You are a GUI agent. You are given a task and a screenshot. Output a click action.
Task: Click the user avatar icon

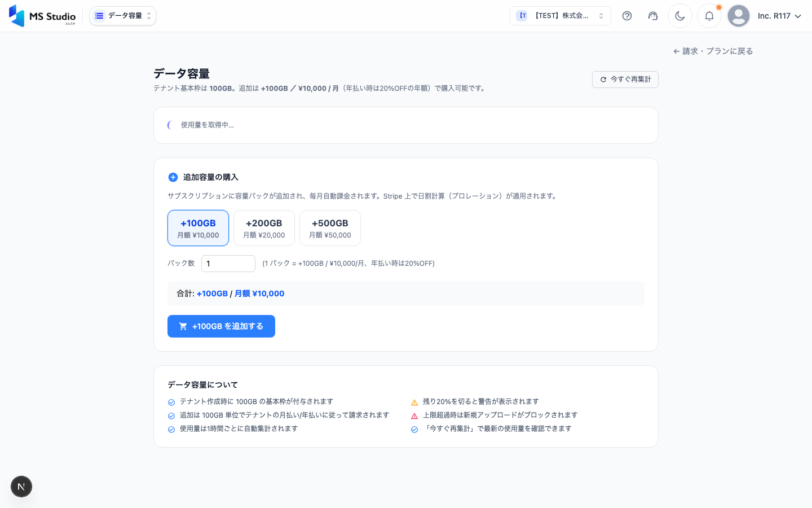[739, 16]
